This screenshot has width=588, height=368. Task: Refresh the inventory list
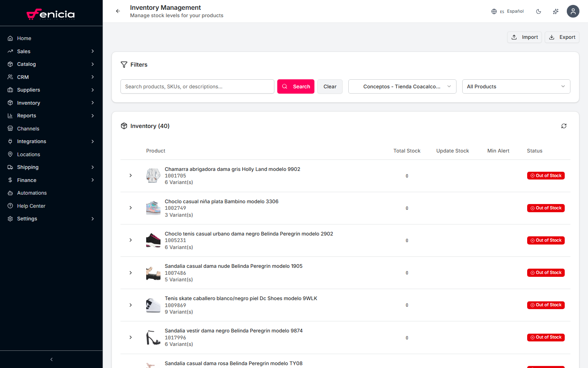click(564, 126)
